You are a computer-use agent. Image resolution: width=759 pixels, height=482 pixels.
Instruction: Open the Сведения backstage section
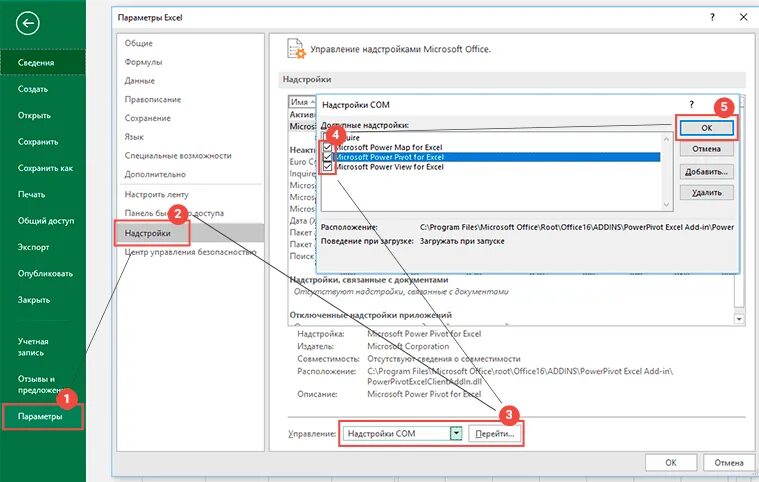(43, 62)
